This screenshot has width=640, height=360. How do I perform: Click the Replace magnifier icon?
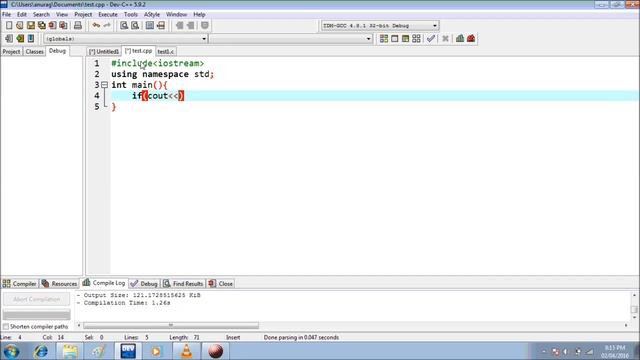pos(135,25)
